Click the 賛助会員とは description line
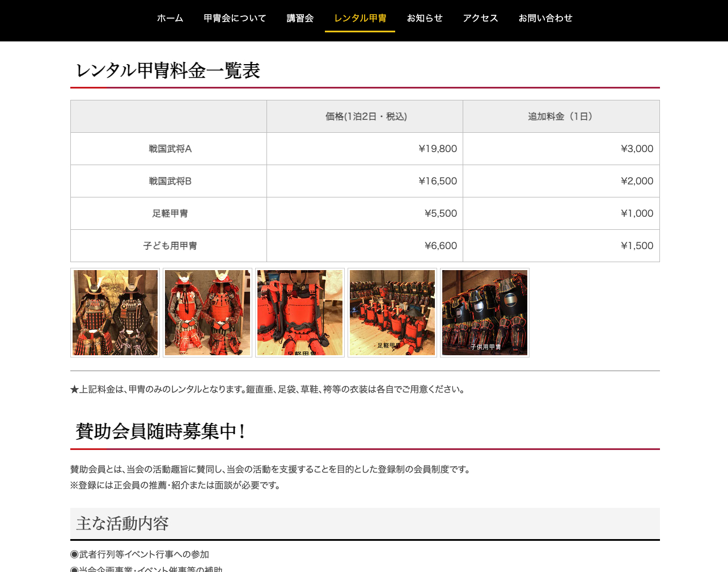 coord(271,469)
